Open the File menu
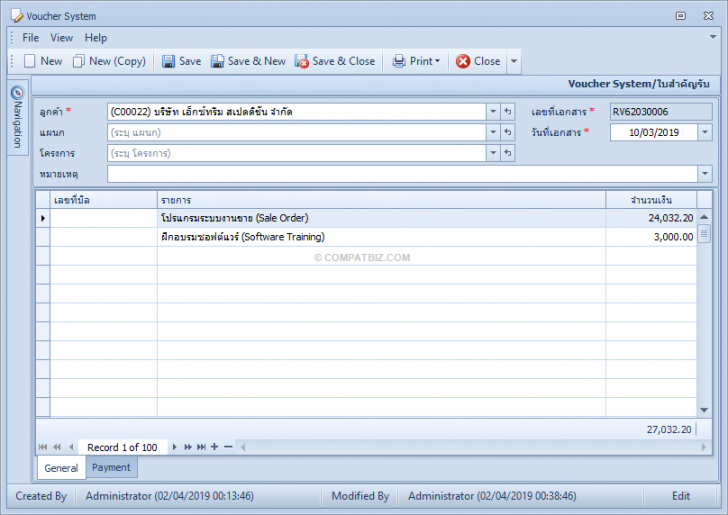This screenshot has height=515, width=728. (x=31, y=38)
